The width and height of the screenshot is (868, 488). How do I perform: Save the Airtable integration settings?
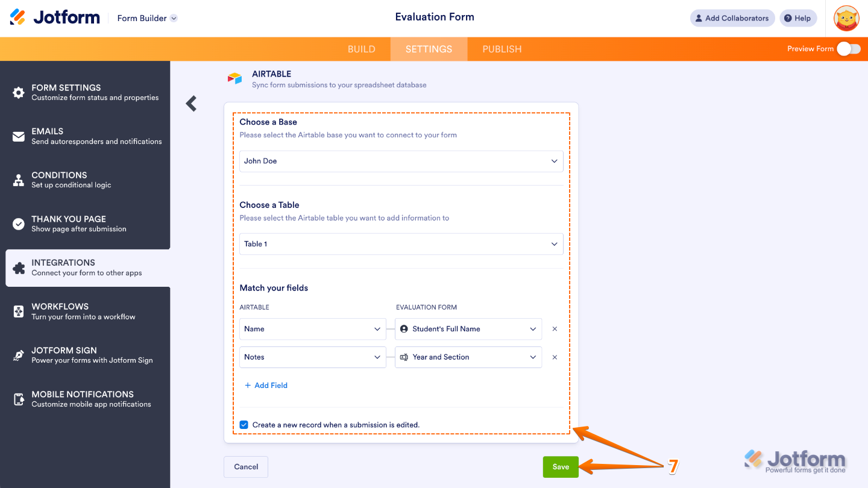560,466
